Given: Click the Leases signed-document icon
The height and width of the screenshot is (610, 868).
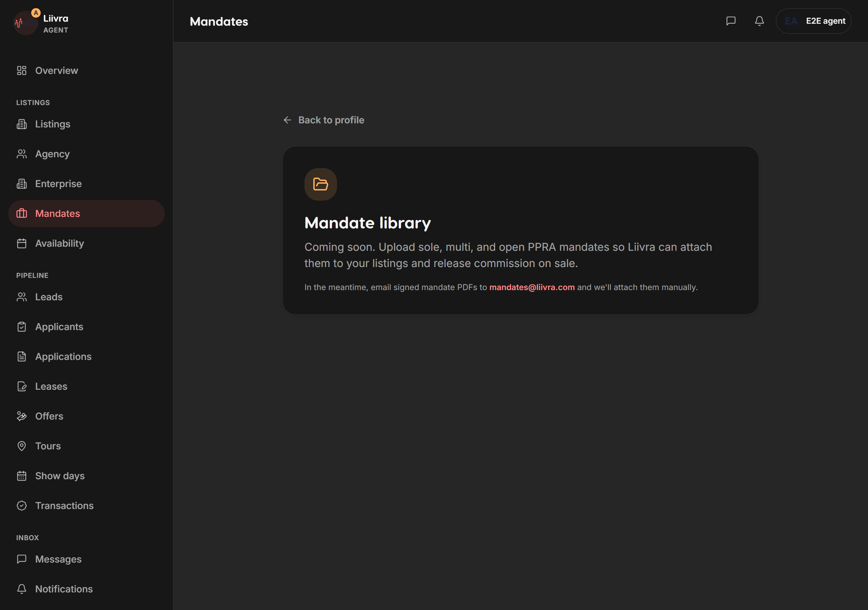Looking at the screenshot, I should (x=22, y=387).
